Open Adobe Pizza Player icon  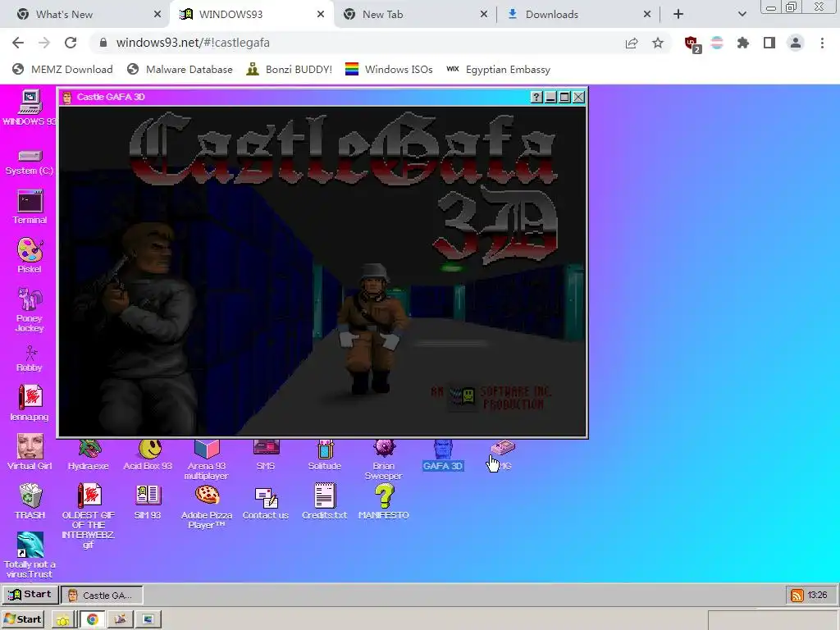[207, 506]
